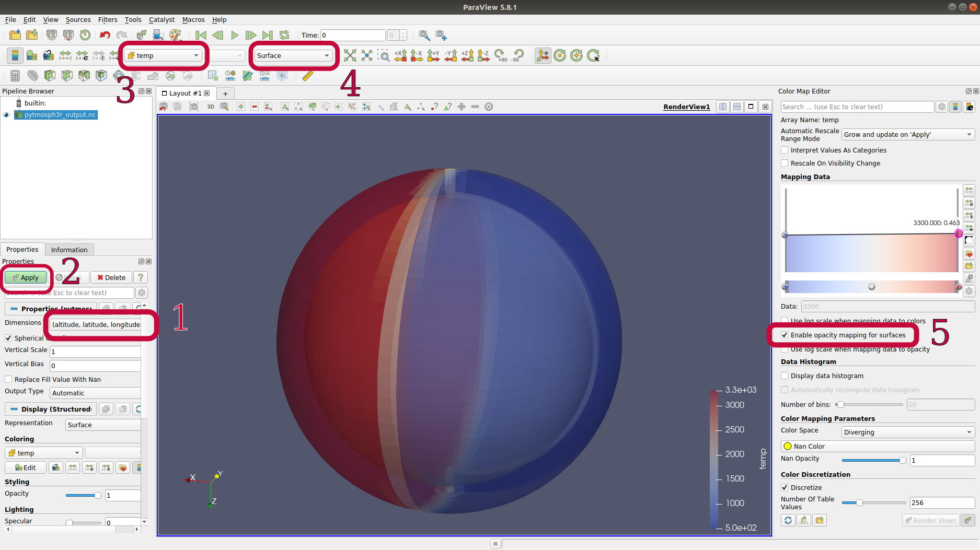Screen dimensions: 980x550
Task: Toggle the Spherical Coordinates checkbox
Action: point(8,338)
